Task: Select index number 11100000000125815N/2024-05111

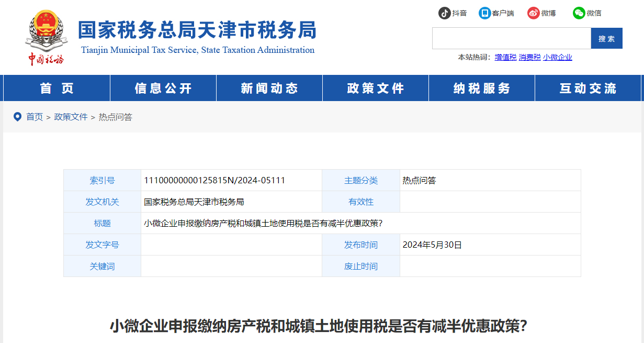Action: coord(214,180)
